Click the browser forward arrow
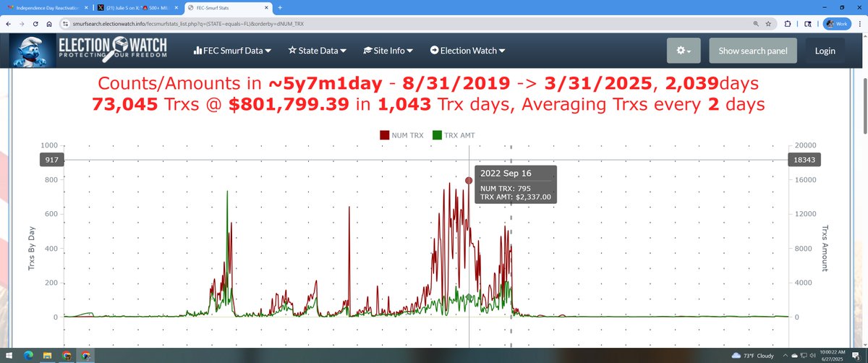The image size is (868, 363). [22, 23]
